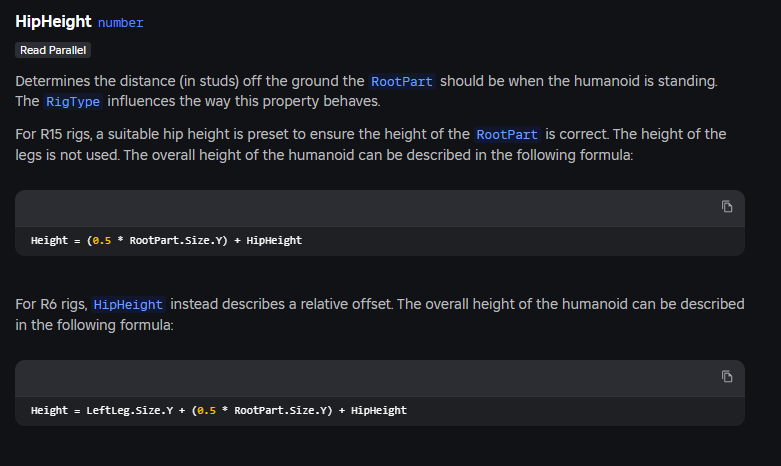
Task: Click the R6 formula code line
Action: 218,411
